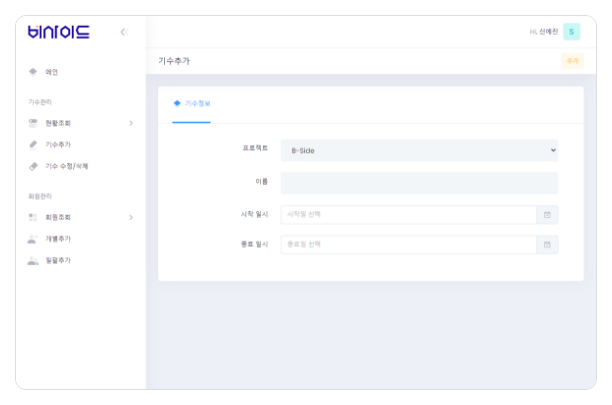Expand the 회원조회 submenu arrow

(130, 217)
